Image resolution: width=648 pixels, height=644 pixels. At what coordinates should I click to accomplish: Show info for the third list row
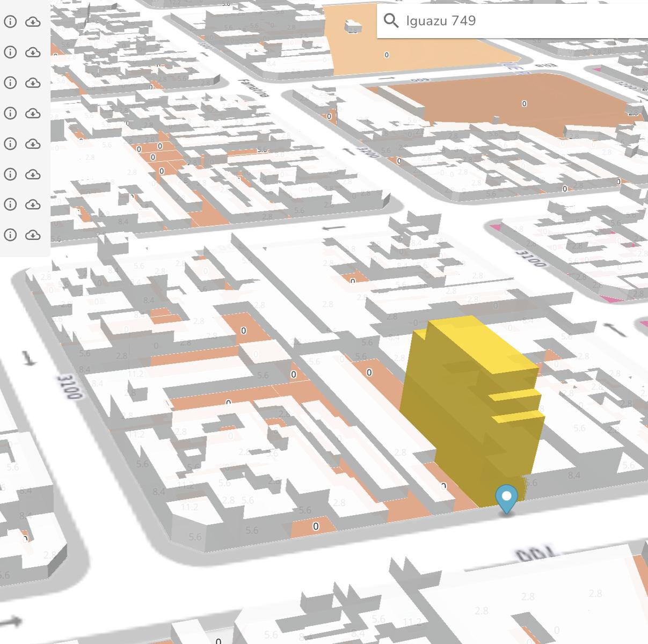(x=10, y=83)
